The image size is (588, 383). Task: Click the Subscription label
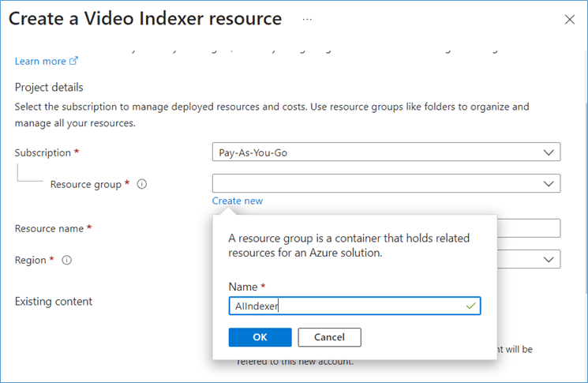click(x=43, y=152)
